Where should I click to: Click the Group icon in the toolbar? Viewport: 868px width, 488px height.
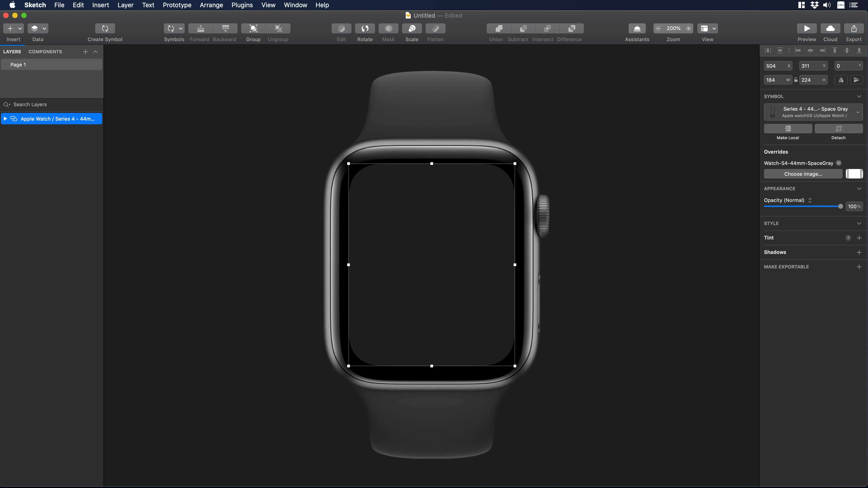[253, 29]
